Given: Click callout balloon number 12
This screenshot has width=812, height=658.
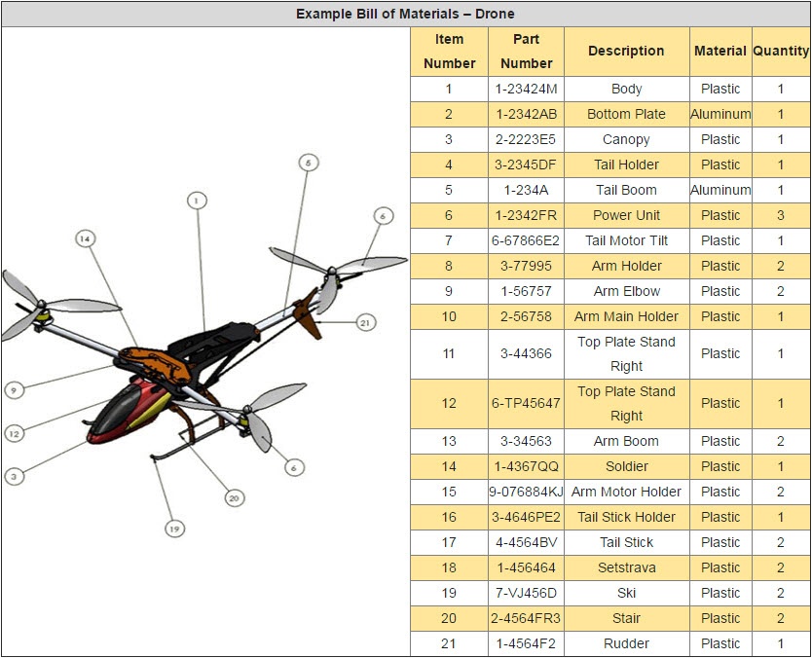Looking at the screenshot, I should pyautogui.click(x=13, y=433).
